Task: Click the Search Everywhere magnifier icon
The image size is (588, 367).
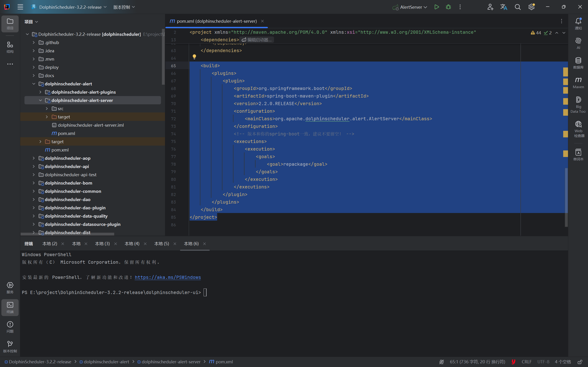Action: 517,7
